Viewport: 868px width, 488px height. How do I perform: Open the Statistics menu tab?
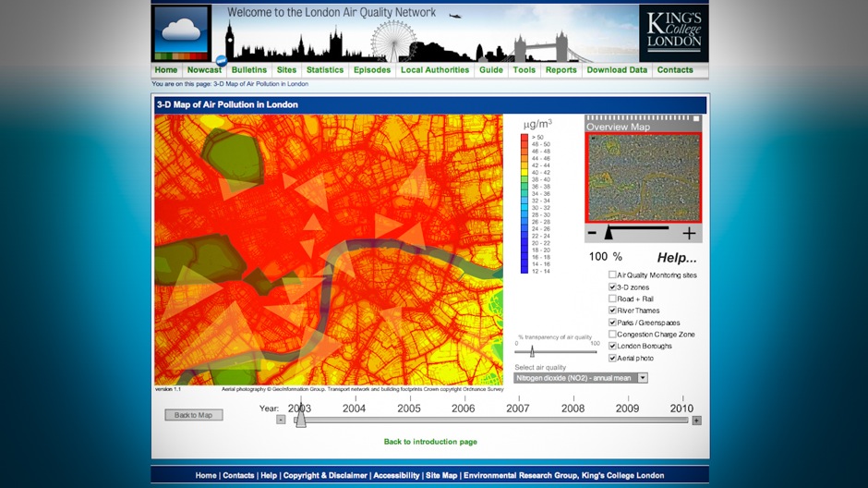325,70
